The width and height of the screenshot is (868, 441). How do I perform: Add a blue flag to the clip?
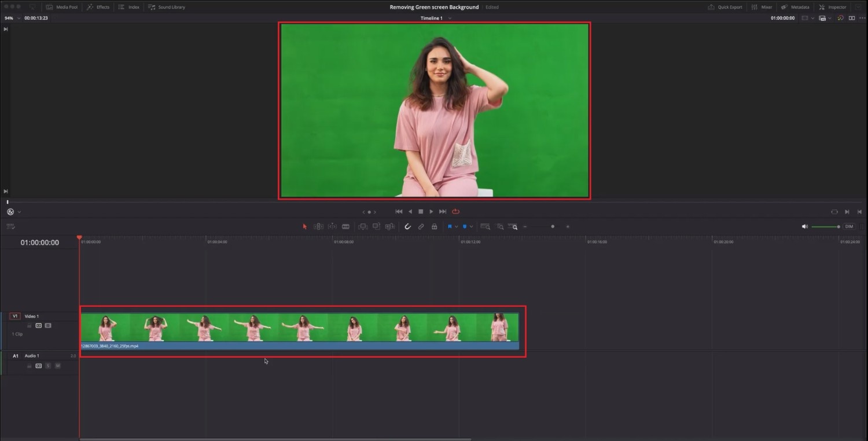tap(450, 227)
